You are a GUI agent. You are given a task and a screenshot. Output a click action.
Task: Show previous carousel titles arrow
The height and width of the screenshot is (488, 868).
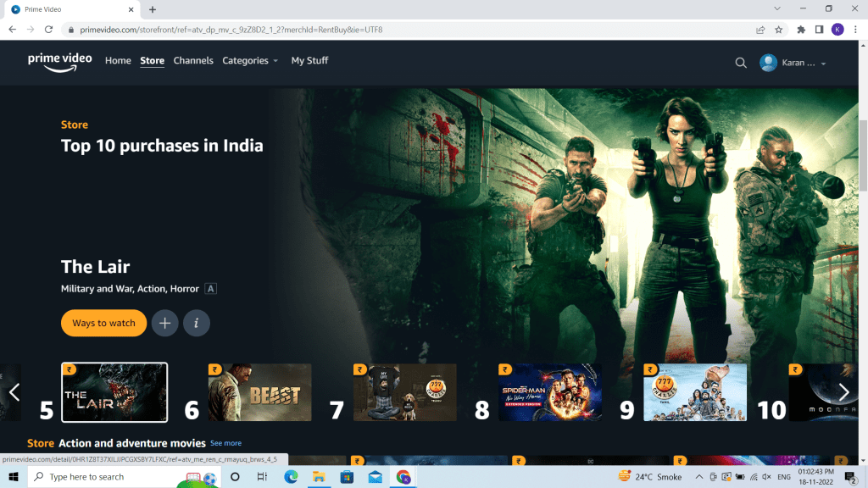coord(14,392)
